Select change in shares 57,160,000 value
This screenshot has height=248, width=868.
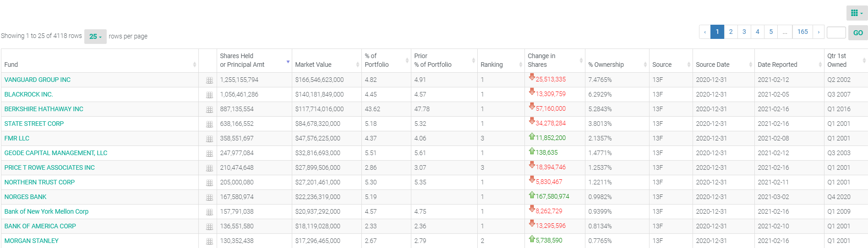coord(551,108)
